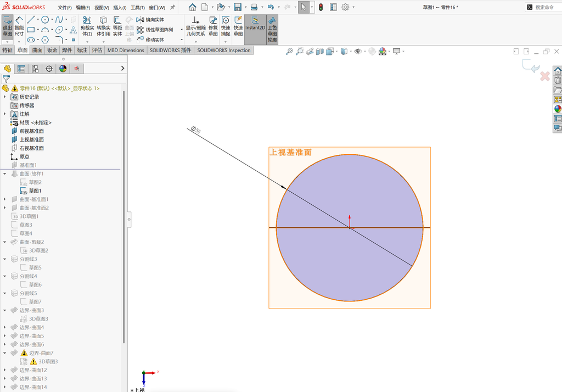Viewport: 562px width, 392px height.
Task: Select the Sketch Fillet tool
Action: pos(59,40)
